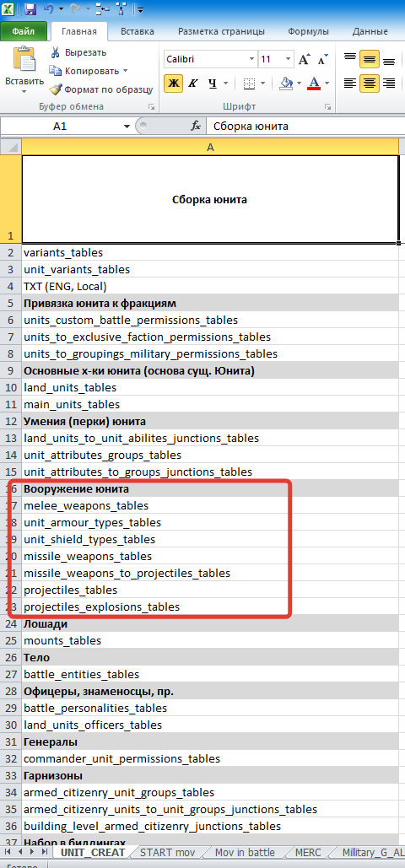This screenshot has width=405, height=868.
Task: Open the font color dropdown arrow
Action: pyautogui.click(x=327, y=84)
